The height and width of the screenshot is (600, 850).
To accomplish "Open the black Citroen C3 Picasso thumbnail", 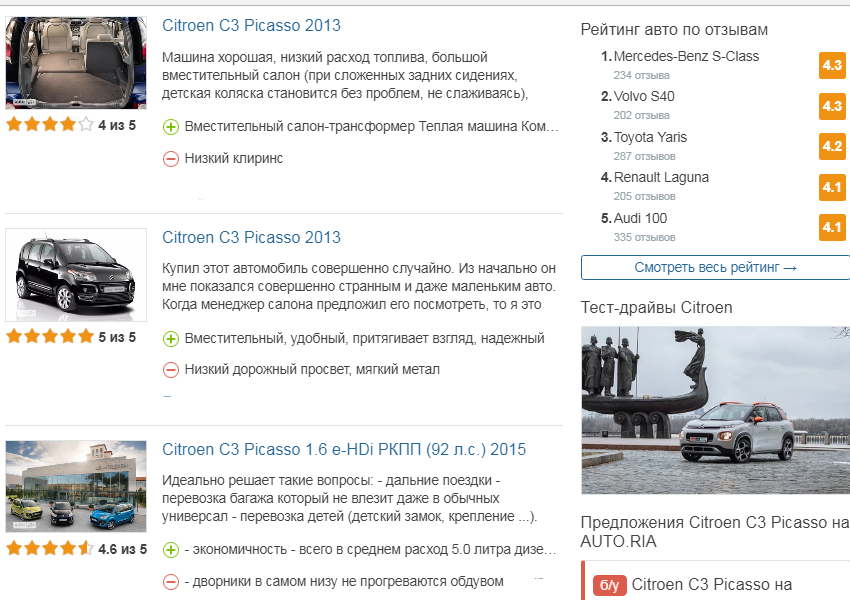I will tap(76, 275).
